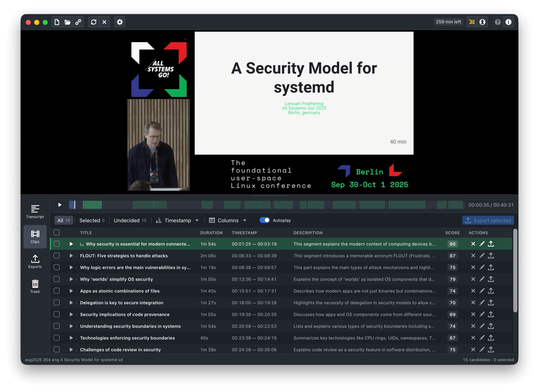
Task: Play the 'Why logic errors' clip
Action: click(71, 267)
